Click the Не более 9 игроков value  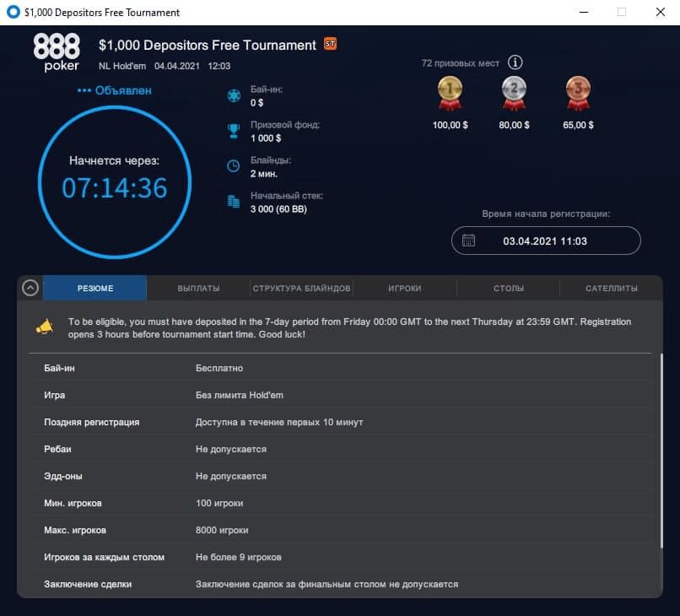click(239, 557)
